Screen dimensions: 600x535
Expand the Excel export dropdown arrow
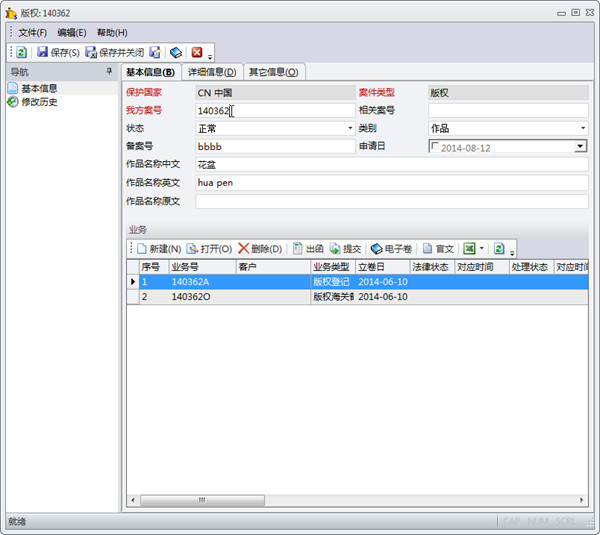(482, 249)
